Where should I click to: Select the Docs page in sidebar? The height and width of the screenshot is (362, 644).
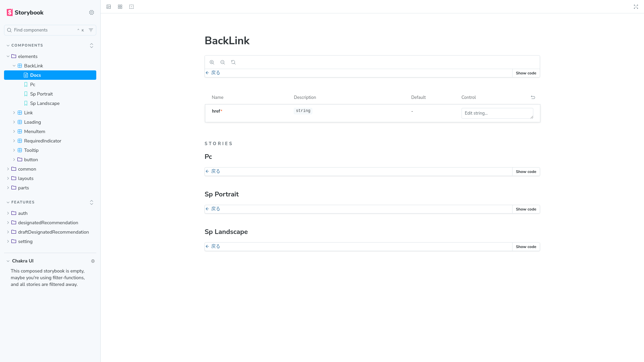coord(50,75)
